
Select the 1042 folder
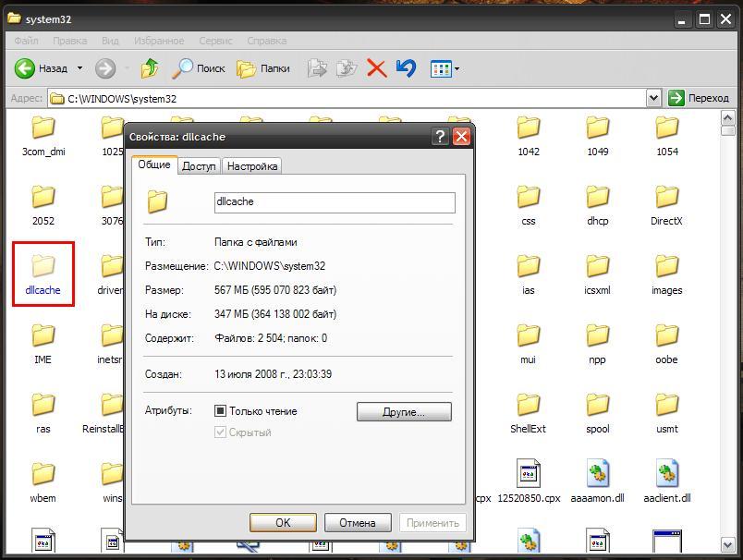click(529, 137)
